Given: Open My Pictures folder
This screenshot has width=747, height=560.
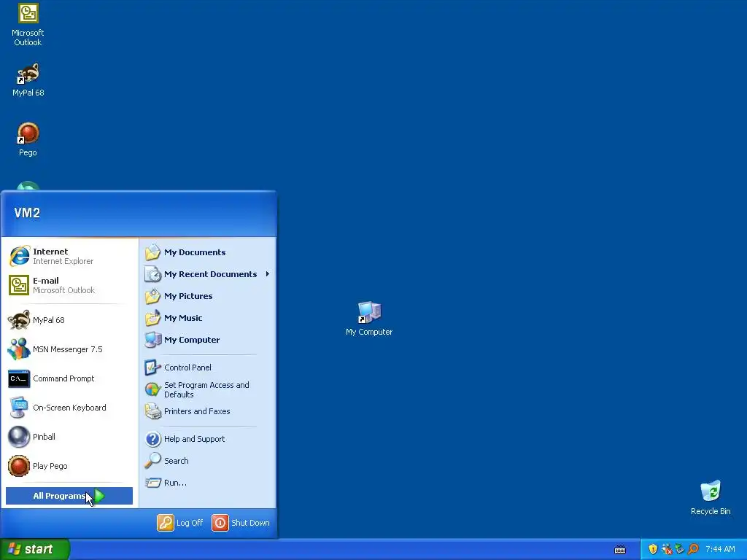Looking at the screenshot, I should tap(207, 296).
